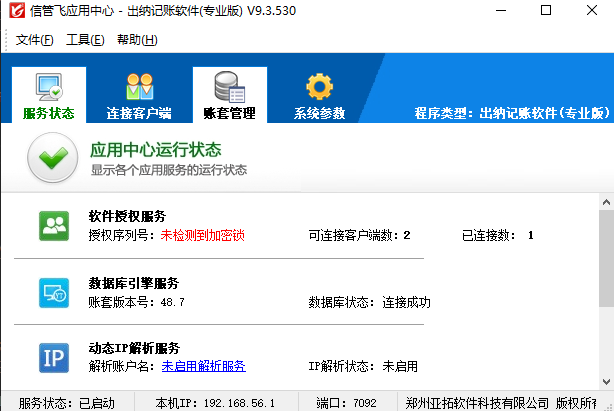Click the 数据库引擎服务 blue monitor icon
Screen dimensions: 614x411
coord(53,292)
